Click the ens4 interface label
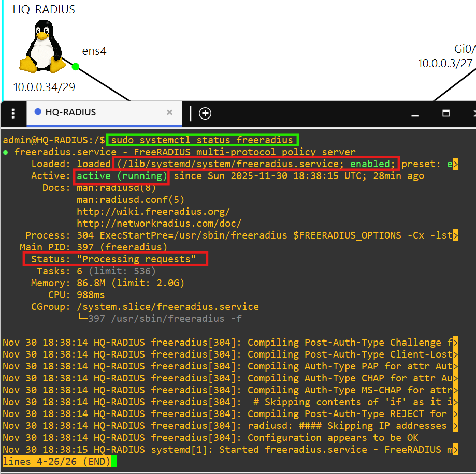 pyautogui.click(x=94, y=51)
